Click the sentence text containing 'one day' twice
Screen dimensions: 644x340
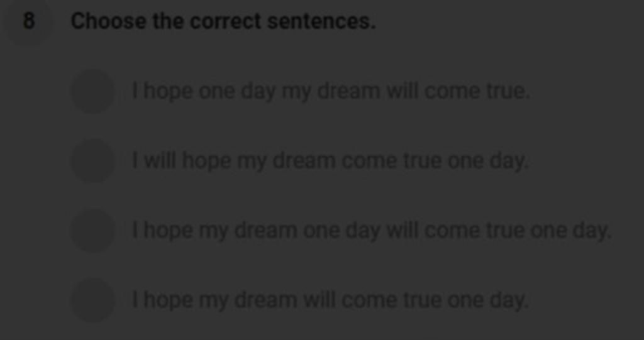(x=372, y=231)
